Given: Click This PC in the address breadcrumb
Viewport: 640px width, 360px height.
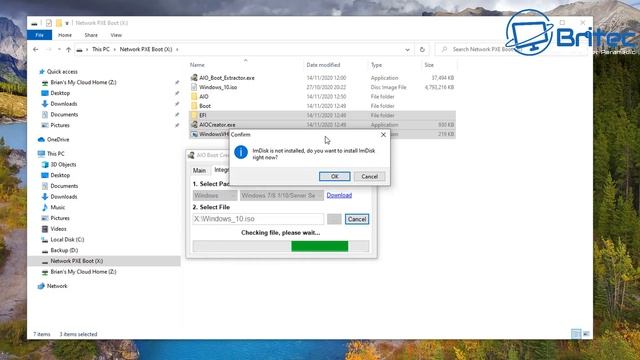Looking at the screenshot, I should pos(100,49).
